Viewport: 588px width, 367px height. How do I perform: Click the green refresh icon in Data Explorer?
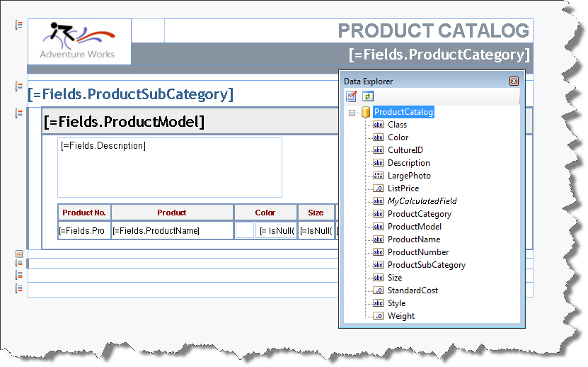pos(368,96)
